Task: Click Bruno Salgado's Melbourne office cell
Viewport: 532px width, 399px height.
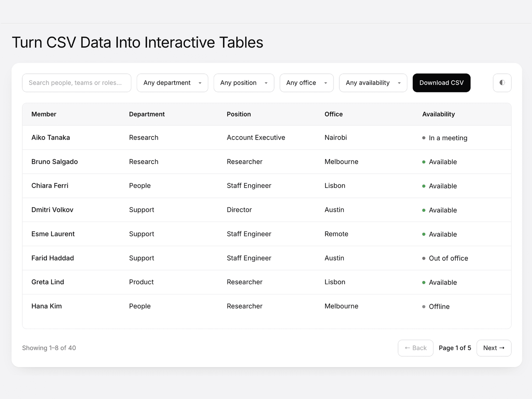Action: point(341,162)
